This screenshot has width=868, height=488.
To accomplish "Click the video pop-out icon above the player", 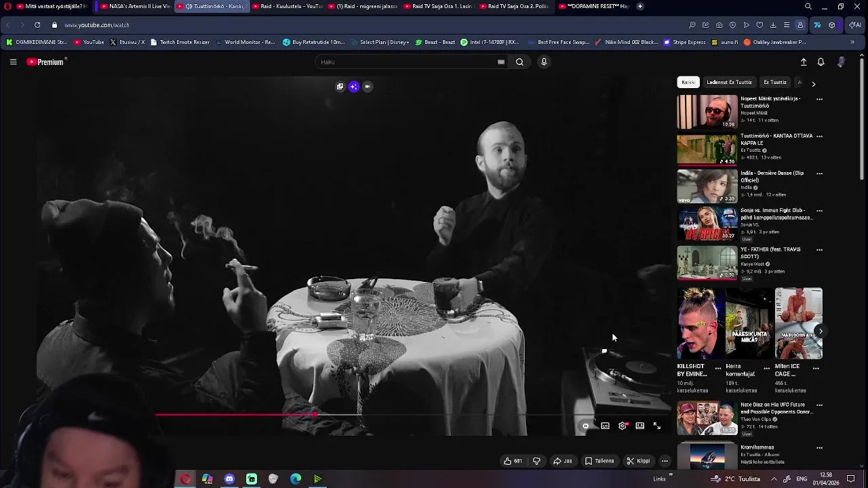I will (367, 87).
